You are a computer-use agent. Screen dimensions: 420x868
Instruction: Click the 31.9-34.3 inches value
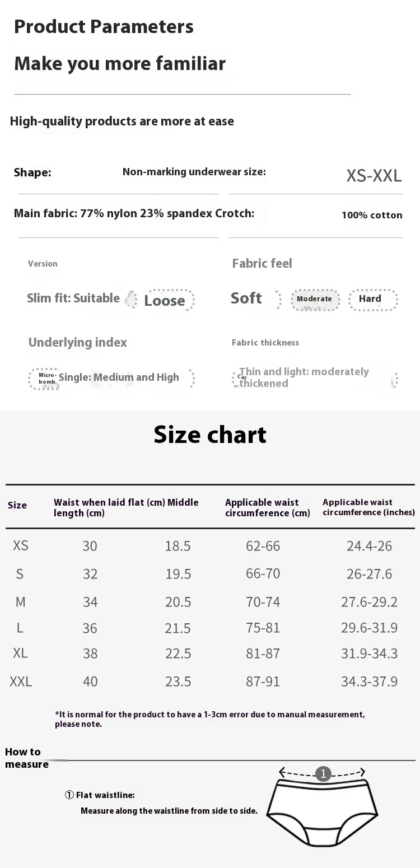tap(369, 654)
